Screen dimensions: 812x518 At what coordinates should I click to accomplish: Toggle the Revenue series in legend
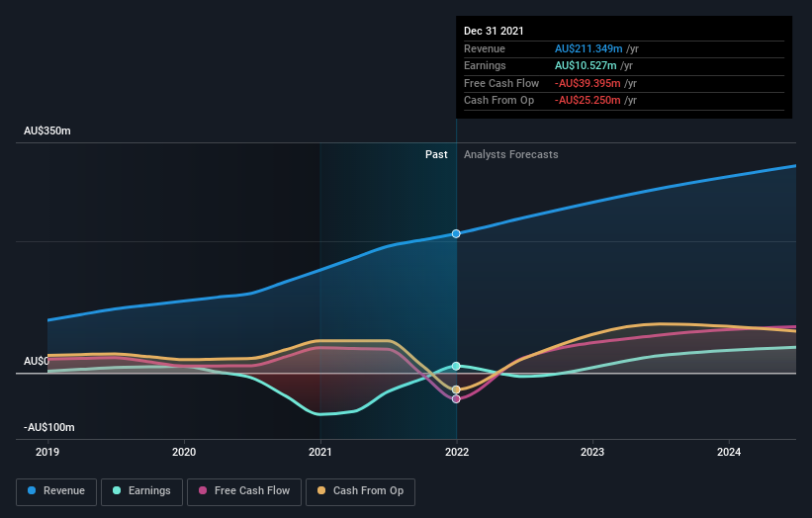(x=56, y=491)
